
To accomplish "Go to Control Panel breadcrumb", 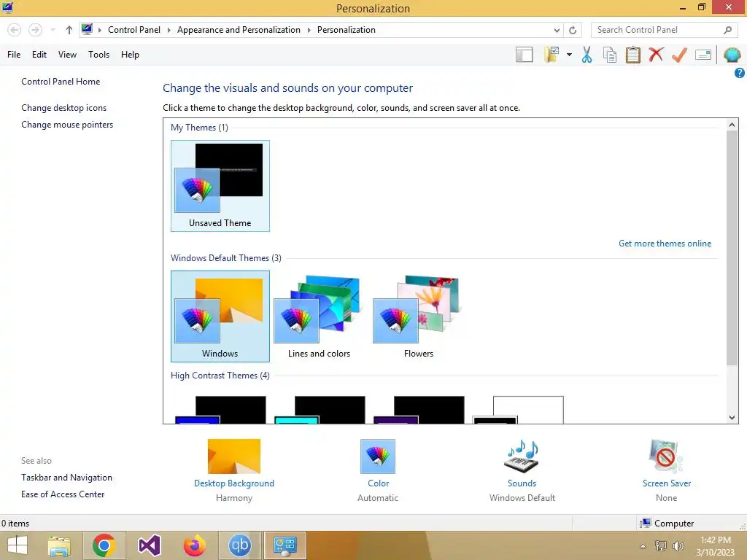I will tap(134, 30).
